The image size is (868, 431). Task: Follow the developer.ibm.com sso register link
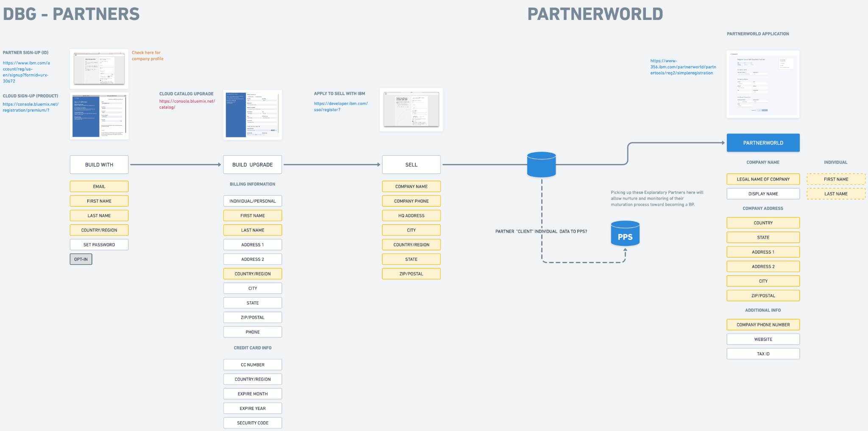click(341, 106)
